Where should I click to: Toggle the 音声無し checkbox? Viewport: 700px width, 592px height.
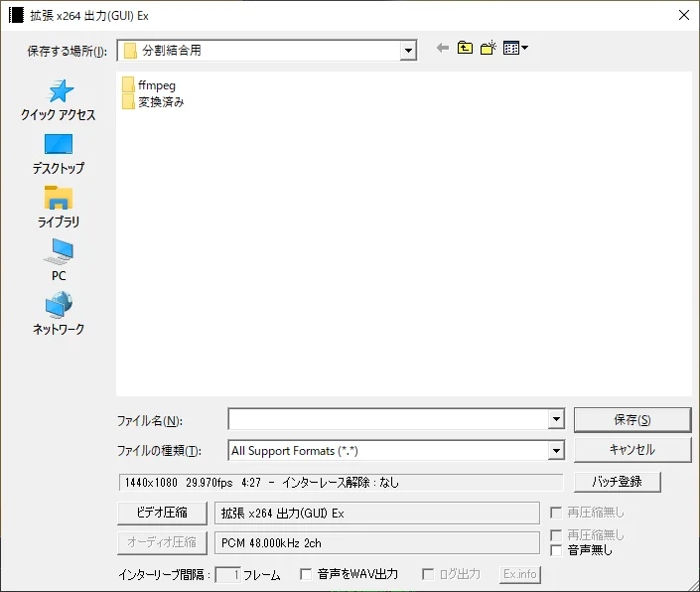(x=557, y=550)
